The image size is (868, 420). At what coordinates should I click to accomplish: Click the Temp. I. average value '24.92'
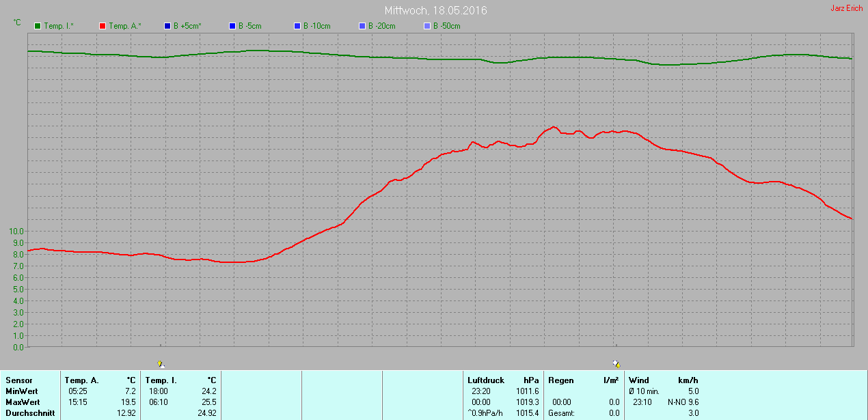click(206, 413)
